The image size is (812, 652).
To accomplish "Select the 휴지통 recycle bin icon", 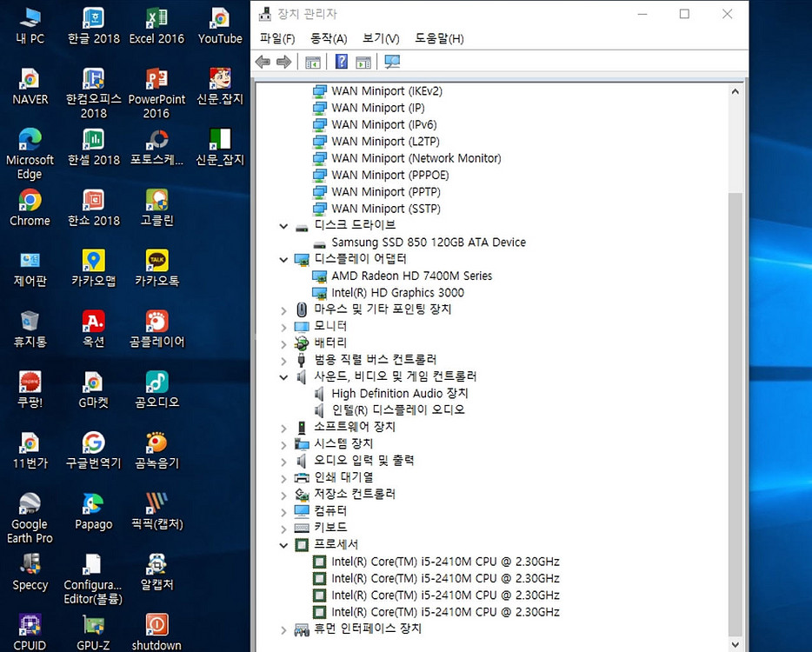I will 30,329.
